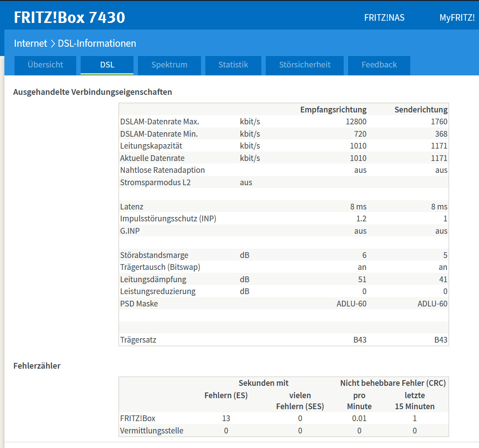
Task: Click the Senderichtung column header
Action: pyautogui.click(x=421, y=110)
